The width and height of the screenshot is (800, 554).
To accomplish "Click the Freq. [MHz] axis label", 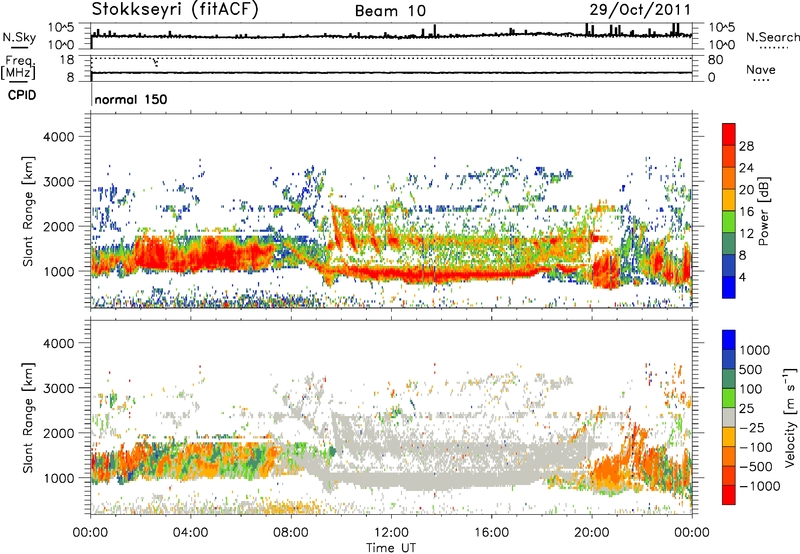I will [18, 67].
